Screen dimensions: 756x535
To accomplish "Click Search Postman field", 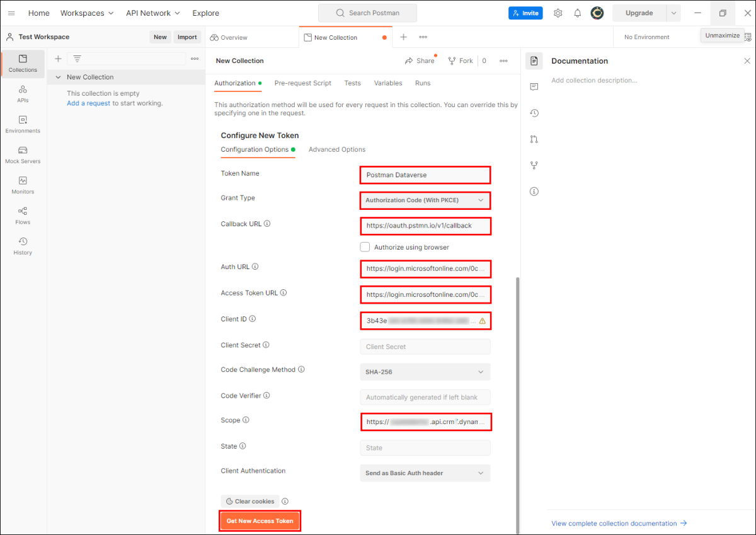I will (367, 13).
